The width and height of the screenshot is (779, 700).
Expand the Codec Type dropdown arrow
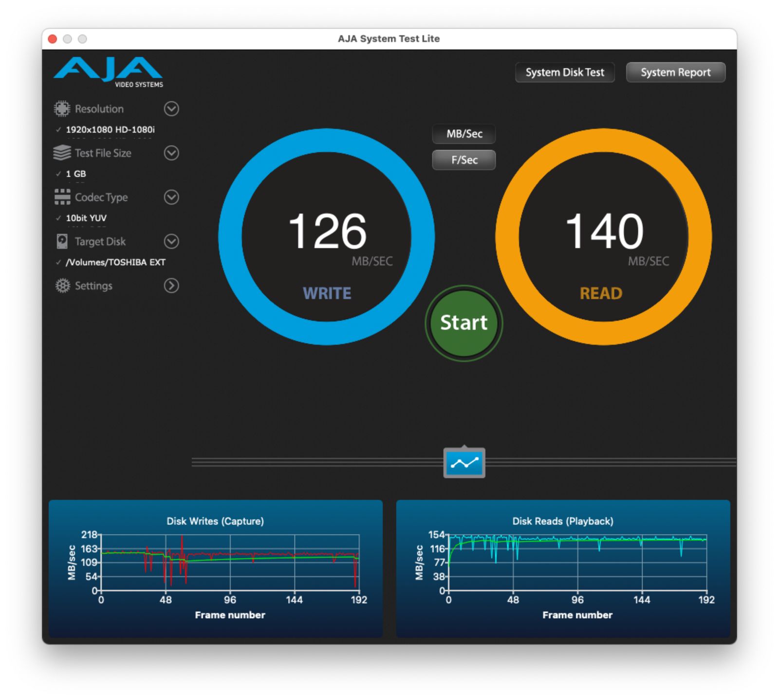(171, 197)
